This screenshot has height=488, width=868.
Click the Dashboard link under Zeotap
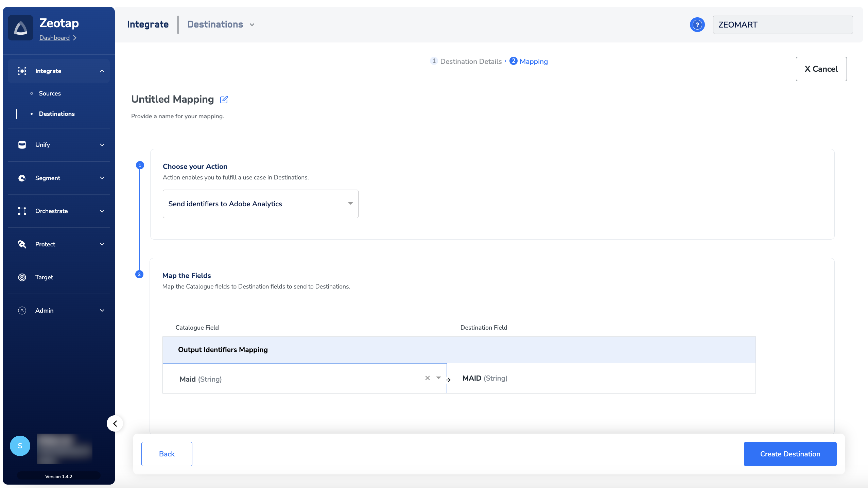click(x=54, y=38)
